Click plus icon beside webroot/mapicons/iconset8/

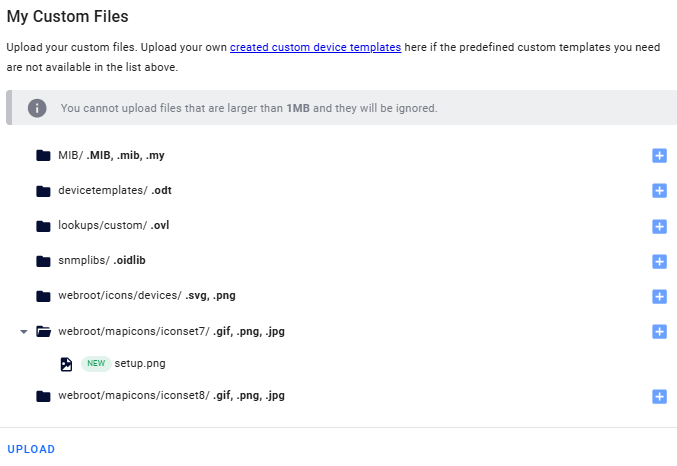click(x=659, y=396)
